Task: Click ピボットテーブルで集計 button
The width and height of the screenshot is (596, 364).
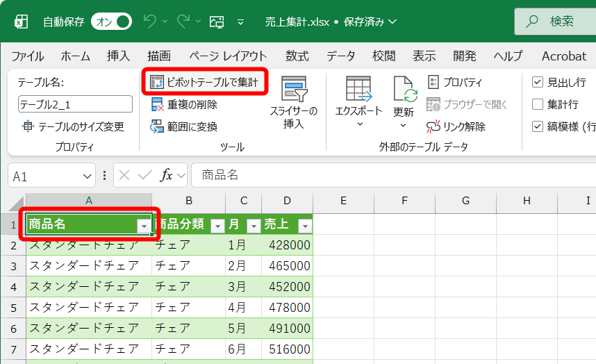Action: pos(204,82)
